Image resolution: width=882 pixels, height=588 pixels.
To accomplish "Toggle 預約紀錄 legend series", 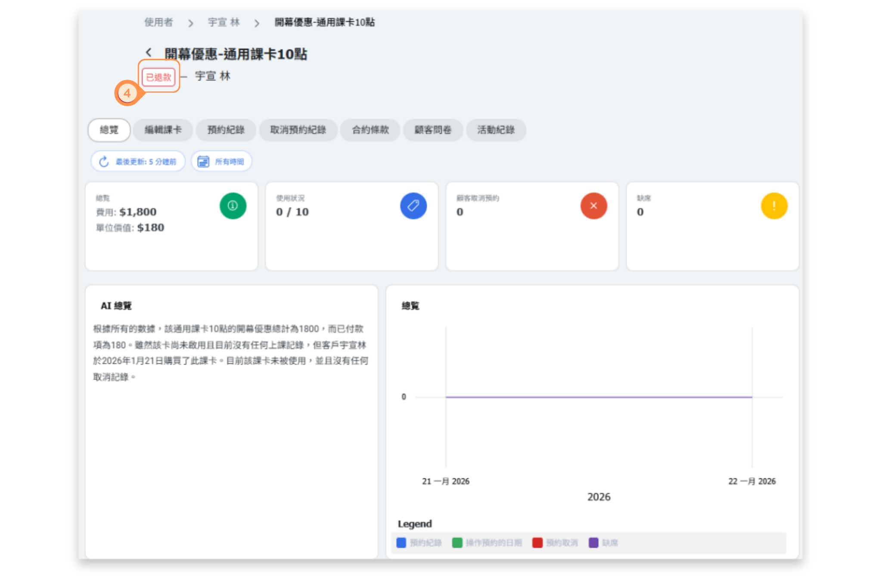I will (425, 543).
